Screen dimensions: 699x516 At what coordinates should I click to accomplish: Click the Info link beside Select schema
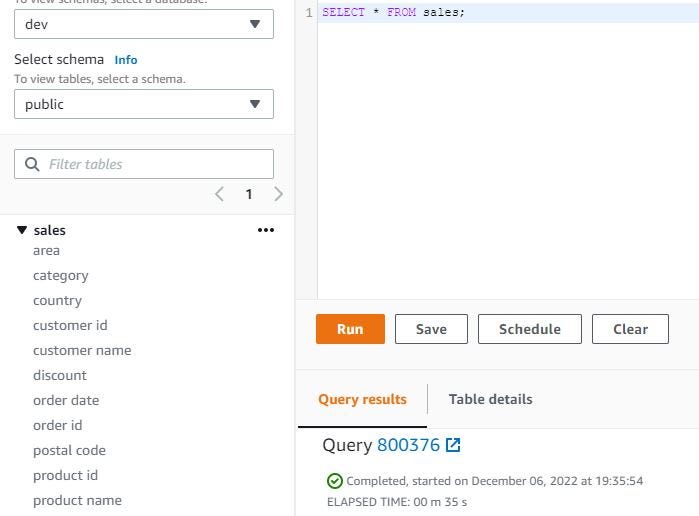126,60
